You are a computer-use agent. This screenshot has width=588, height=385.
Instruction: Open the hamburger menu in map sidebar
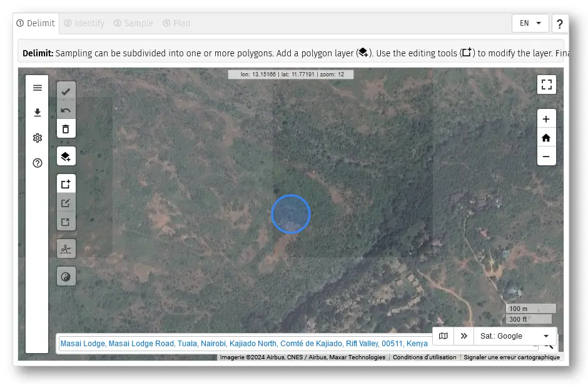pyautogui.click(x=38, y=88)
